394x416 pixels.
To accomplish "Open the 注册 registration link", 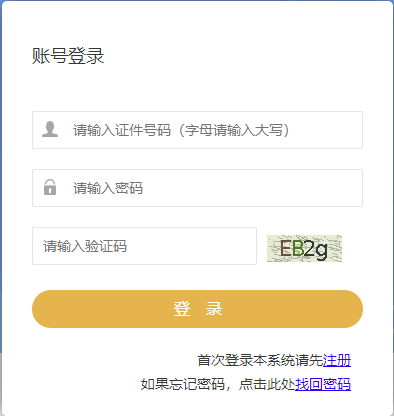I will (x=337, y=360).
